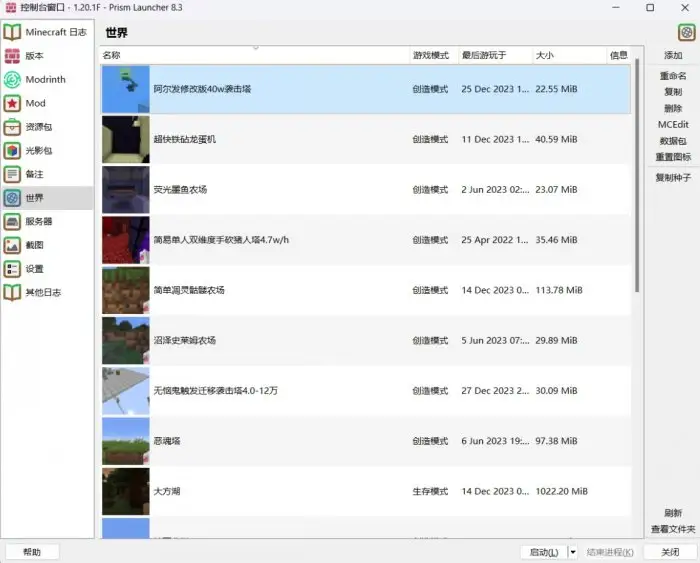Open the 其他日志 tab
This screenshot has width=700, height=563.
pos(43,293)
